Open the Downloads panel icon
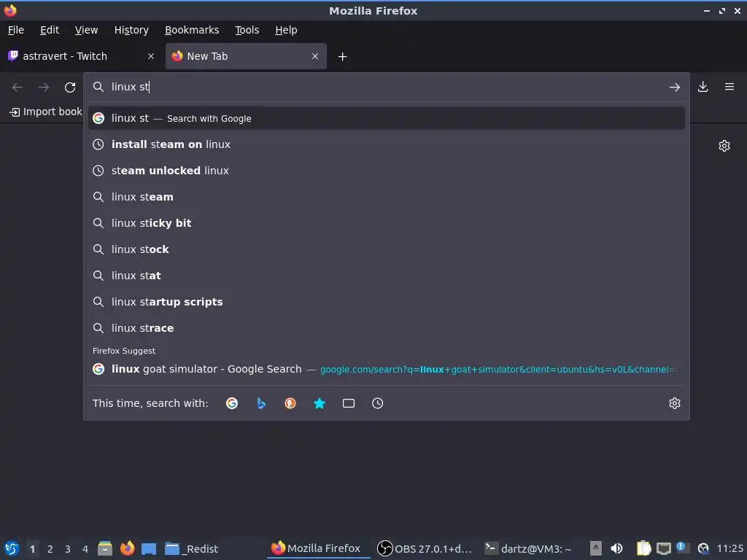The width and height of the screenshot is (747, 560). (x=703, y=87)
